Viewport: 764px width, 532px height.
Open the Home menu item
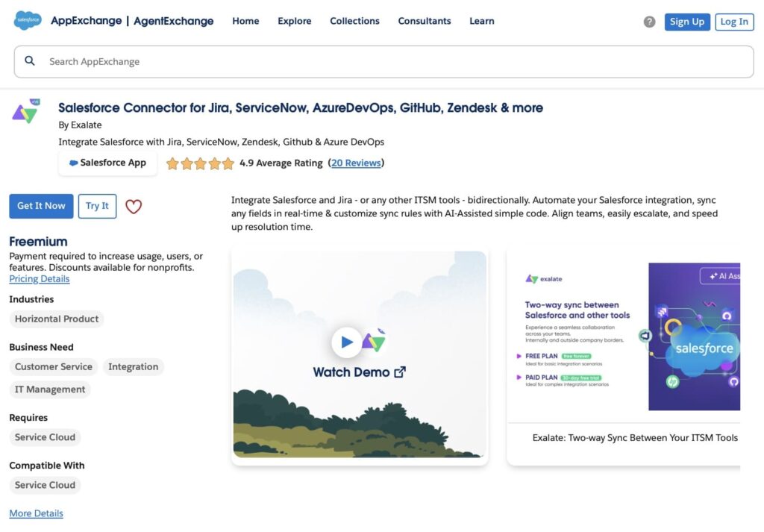[245, 21]
